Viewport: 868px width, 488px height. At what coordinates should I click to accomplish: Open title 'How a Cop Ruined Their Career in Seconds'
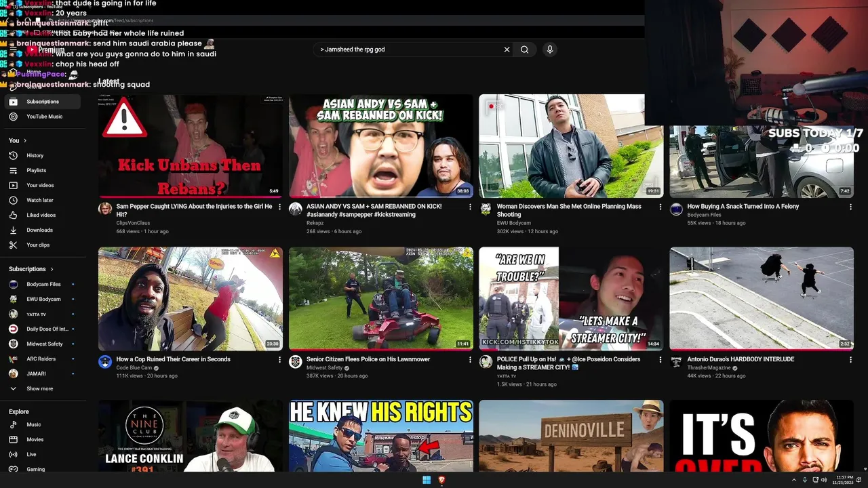174,359
